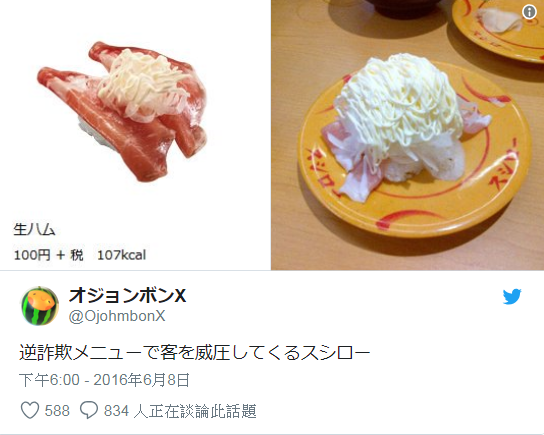544x435 pixels.
Task: Click the 生ハム label in the menu image
Action: pyautogui.click(x=34, y=230)
